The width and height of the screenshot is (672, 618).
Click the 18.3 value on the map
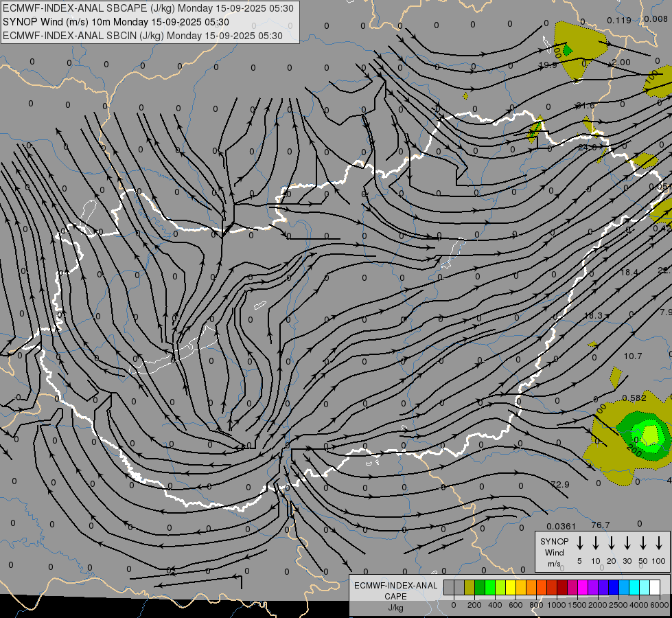pyautogui.click(x=594, y=315)
